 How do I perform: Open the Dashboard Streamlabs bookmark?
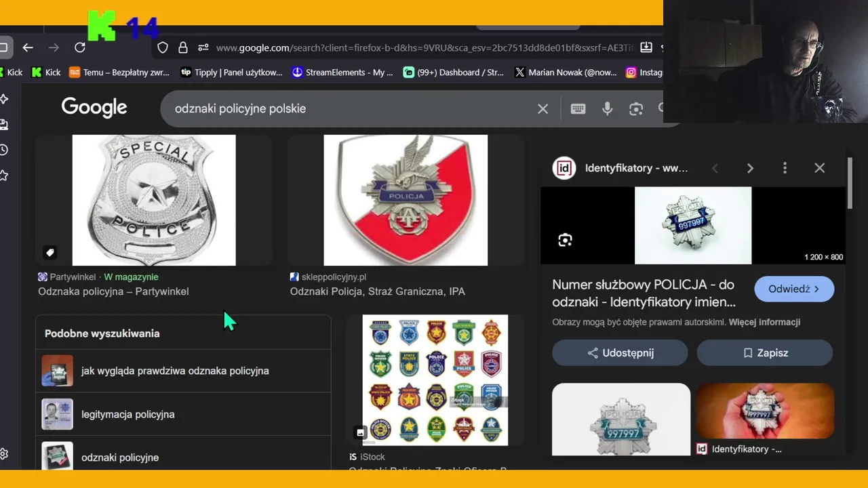tap(454, 73)
